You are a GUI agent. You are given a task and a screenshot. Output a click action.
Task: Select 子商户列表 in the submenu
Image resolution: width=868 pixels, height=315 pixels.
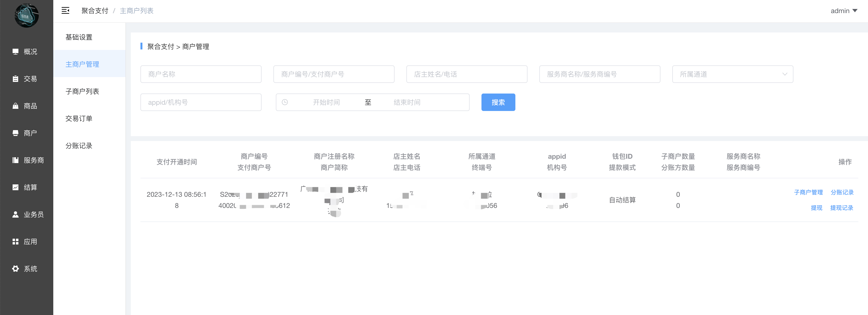(82, 91)
